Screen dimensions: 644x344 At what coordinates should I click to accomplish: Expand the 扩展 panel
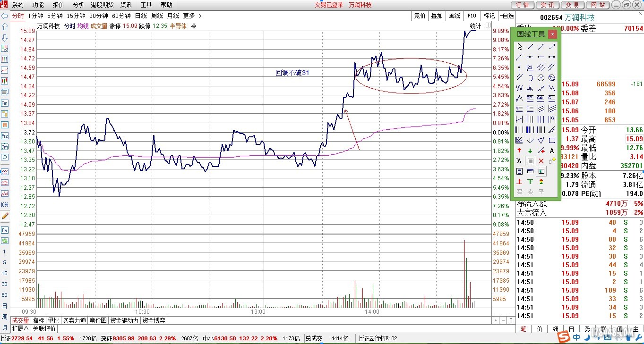20,328
